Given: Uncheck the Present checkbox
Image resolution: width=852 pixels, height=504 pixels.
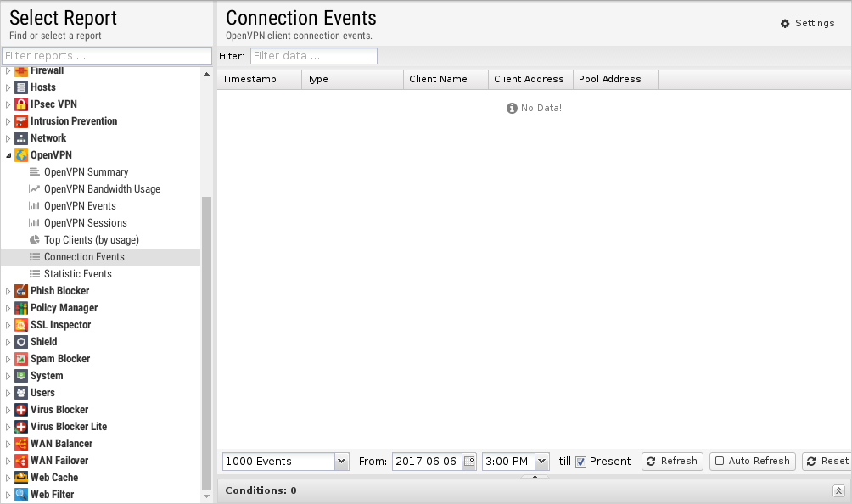Looking at the screenshot, I should (x=580, y=462).
